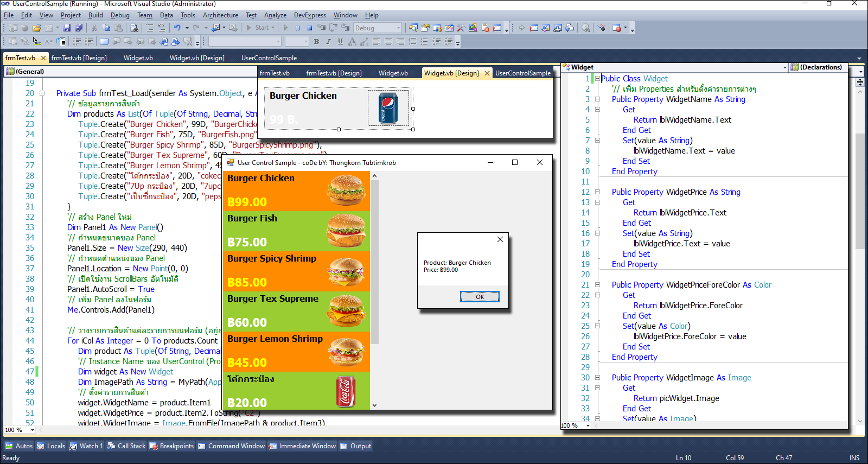Select the Pepsi can image in designer
868x464 pixels.
coord(388,108)
